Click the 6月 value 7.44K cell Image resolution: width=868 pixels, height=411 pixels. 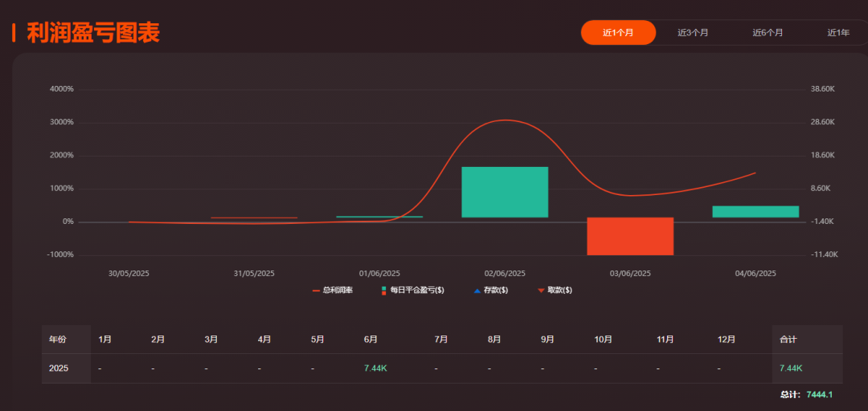(375, 368)
